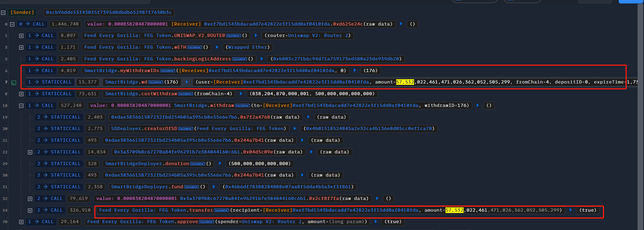Screen dimensions: 644x230
Task: Click the return-value arrow on the donation row
Action: pos(220,164)
